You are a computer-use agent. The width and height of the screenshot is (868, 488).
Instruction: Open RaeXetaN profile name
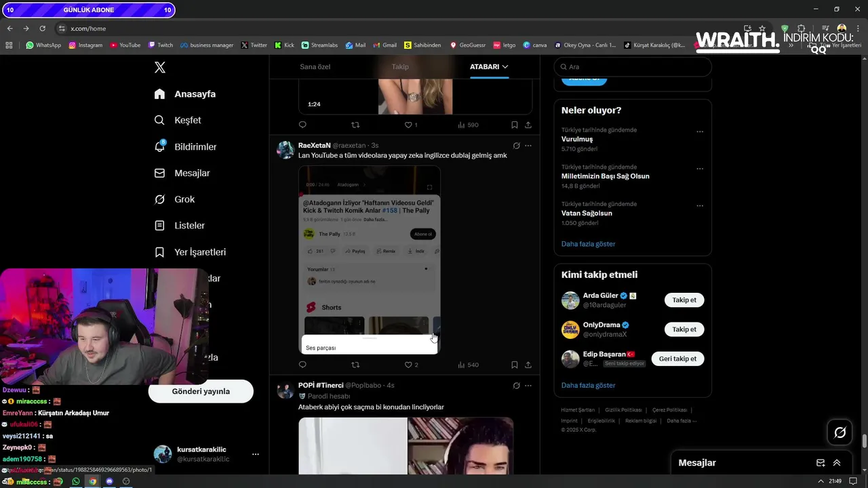point(314,145)
